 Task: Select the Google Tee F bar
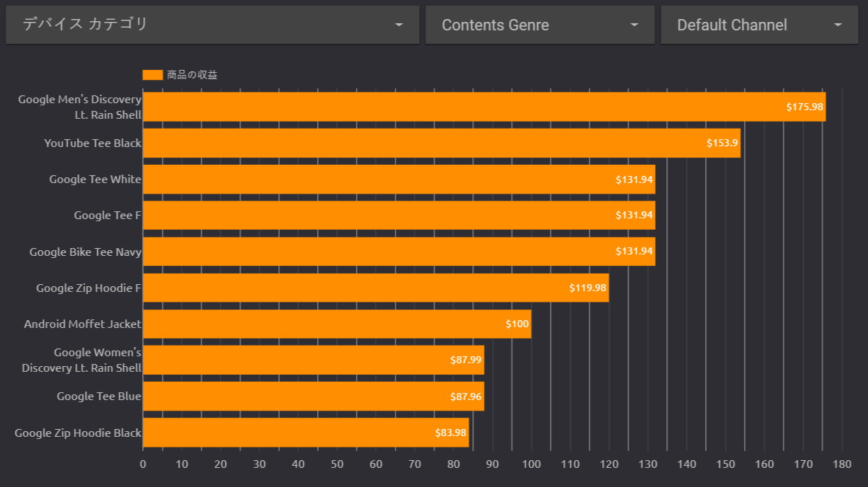(399, 216)
